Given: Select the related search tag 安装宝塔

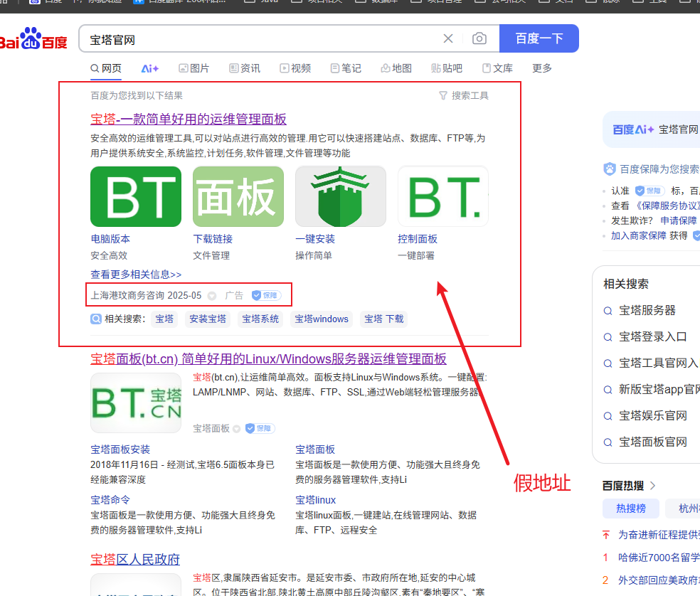Looking at the screenshot, I should pos(208,319).
